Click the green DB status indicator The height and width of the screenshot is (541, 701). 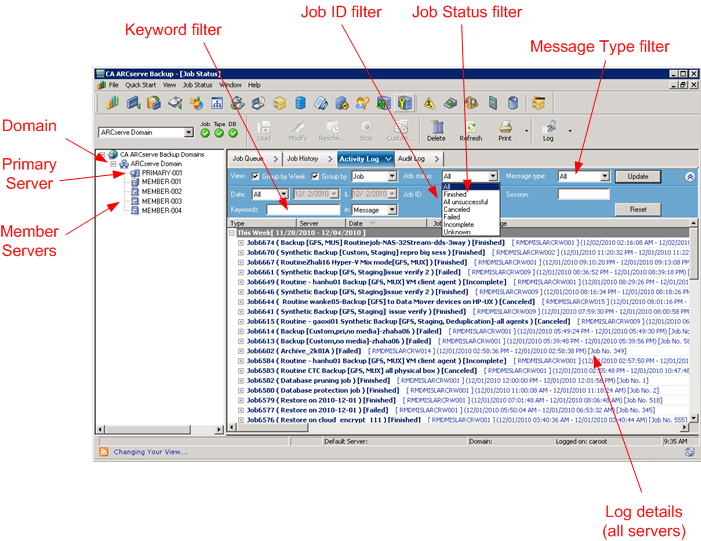pyautogui.click(x=233, y=133)
